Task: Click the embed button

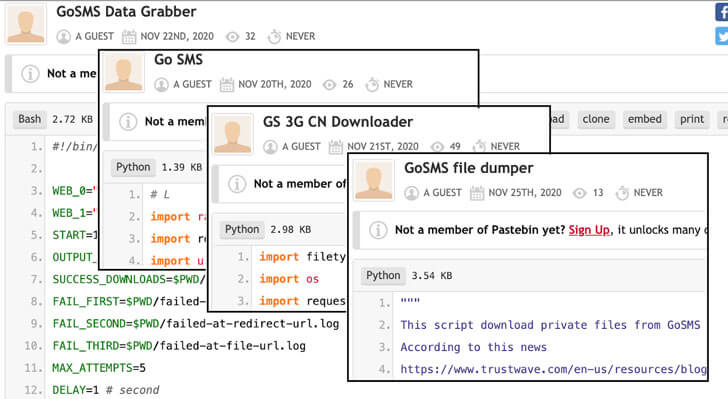Action: (x=644, y=119)
